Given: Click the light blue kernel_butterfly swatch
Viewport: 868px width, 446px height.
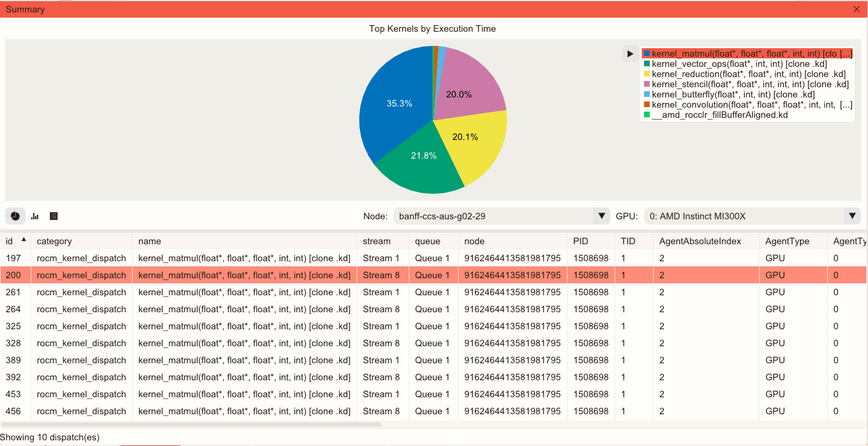Looking at the screenshot, I should (x=647, y=95).
